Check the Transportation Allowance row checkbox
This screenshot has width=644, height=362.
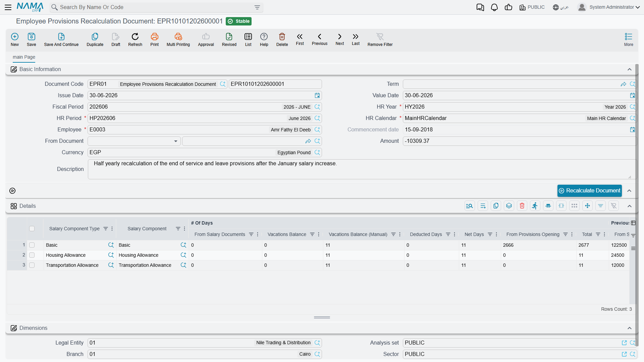pos(32,265)
